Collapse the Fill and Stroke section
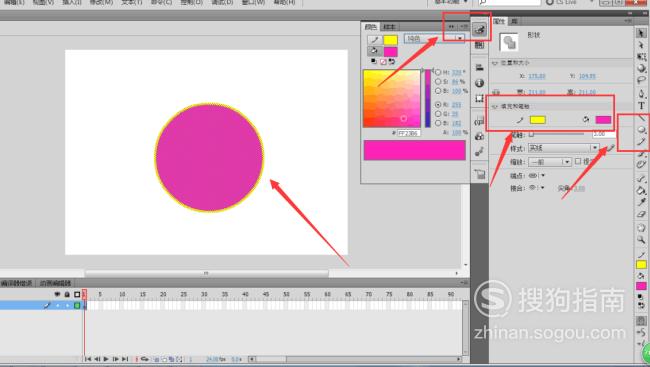 click(495, 107)
